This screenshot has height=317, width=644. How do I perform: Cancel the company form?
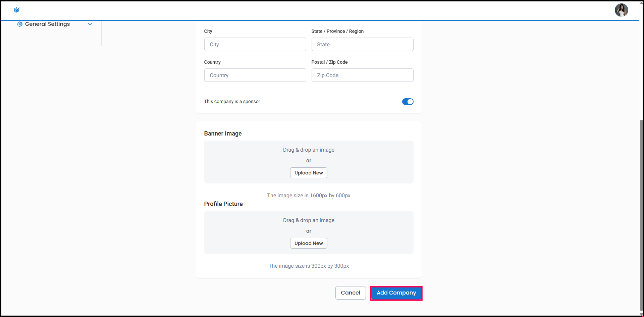click(351, 293)
